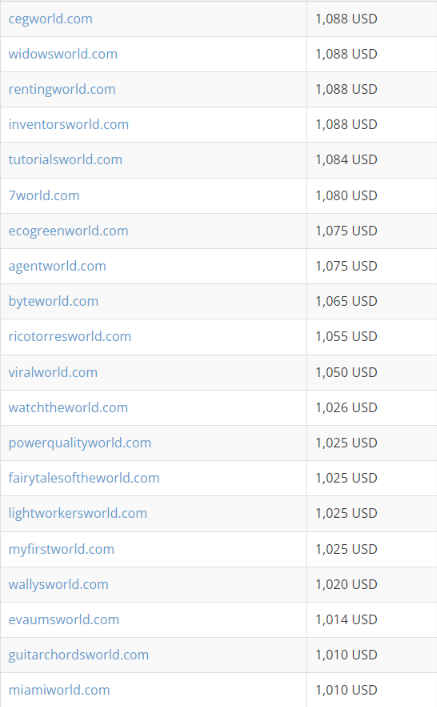Open watchtheworld.com listing

(68, 408)
